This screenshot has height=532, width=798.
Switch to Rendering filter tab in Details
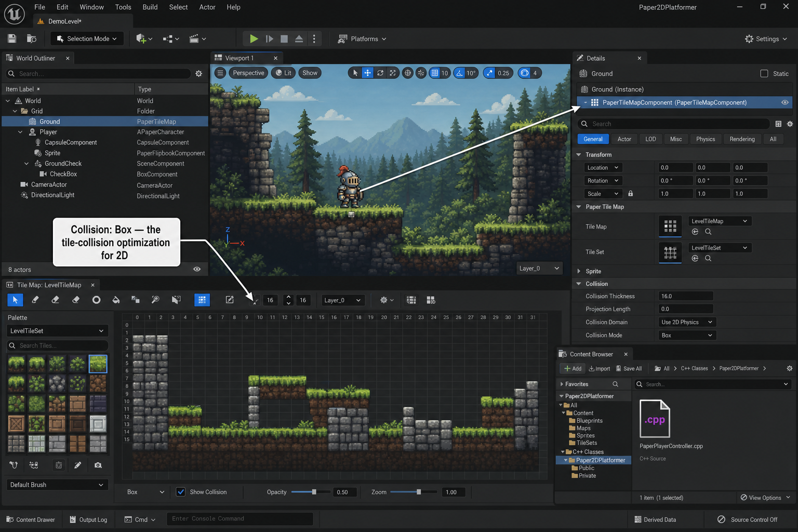point(742,139)
